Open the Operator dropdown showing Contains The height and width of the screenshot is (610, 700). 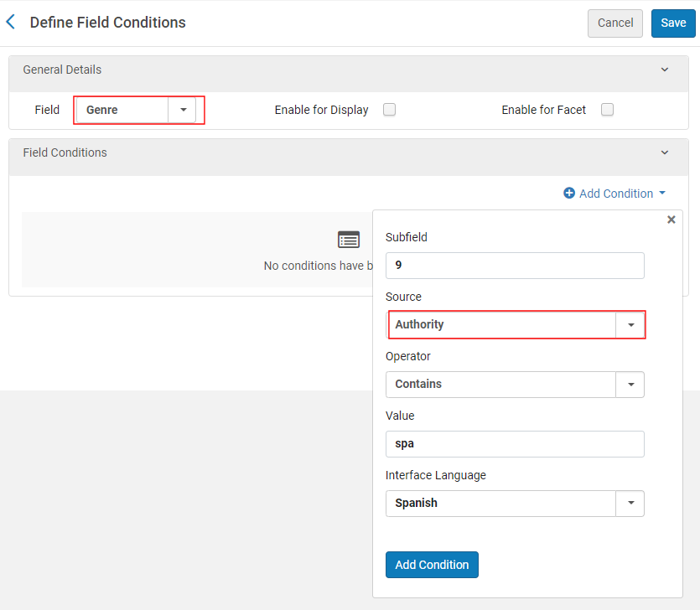coord(630,385)
